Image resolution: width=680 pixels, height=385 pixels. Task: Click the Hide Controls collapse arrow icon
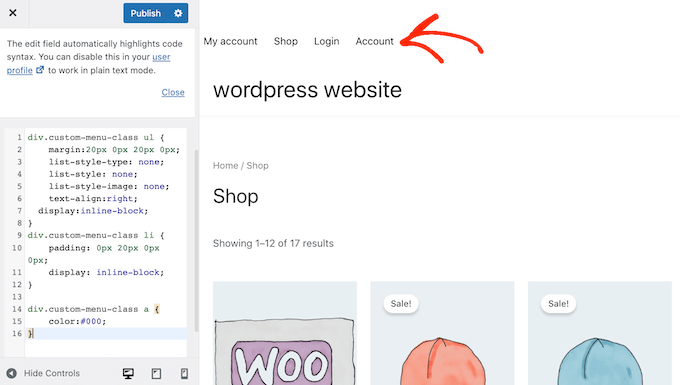(x=12, y=373)
